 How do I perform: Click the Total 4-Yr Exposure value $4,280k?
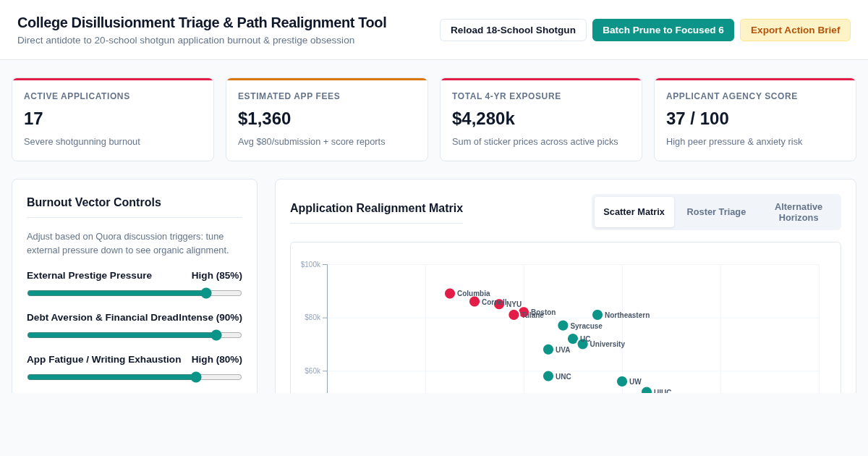483,119
